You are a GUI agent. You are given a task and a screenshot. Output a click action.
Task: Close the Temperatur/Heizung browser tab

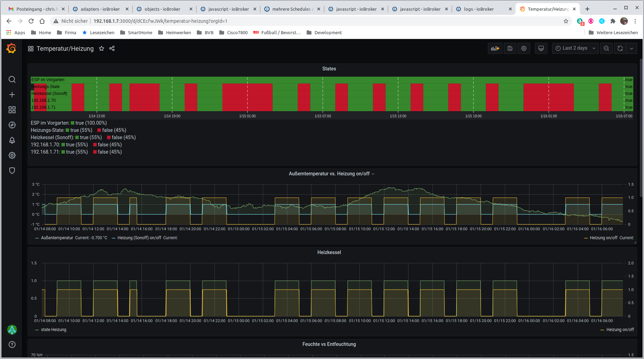pyautogui.click(x=574, y=9)
